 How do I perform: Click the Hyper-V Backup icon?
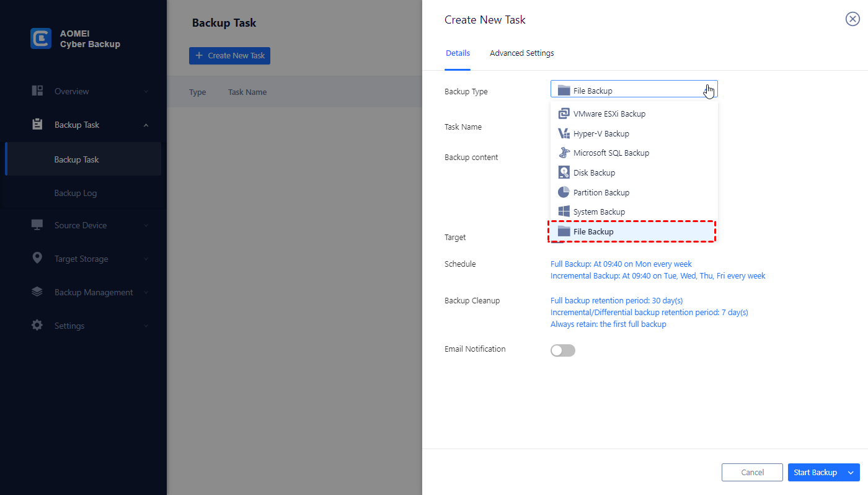point(564,133)
